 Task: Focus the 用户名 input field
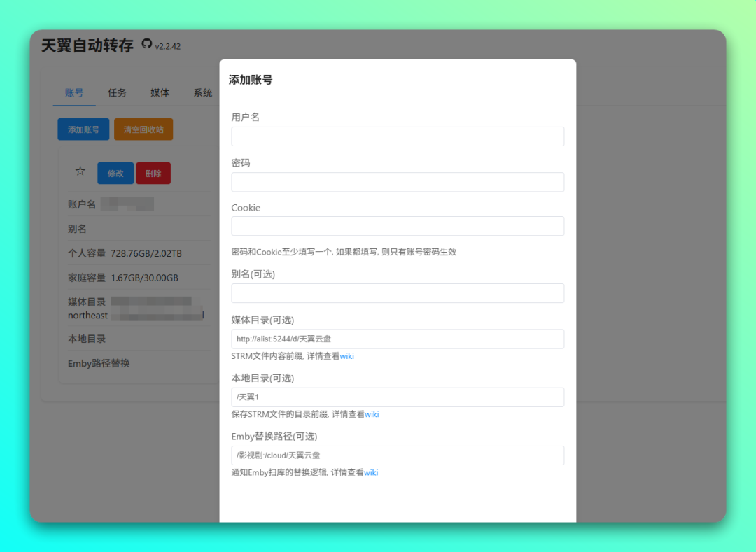tap(398, 136)
